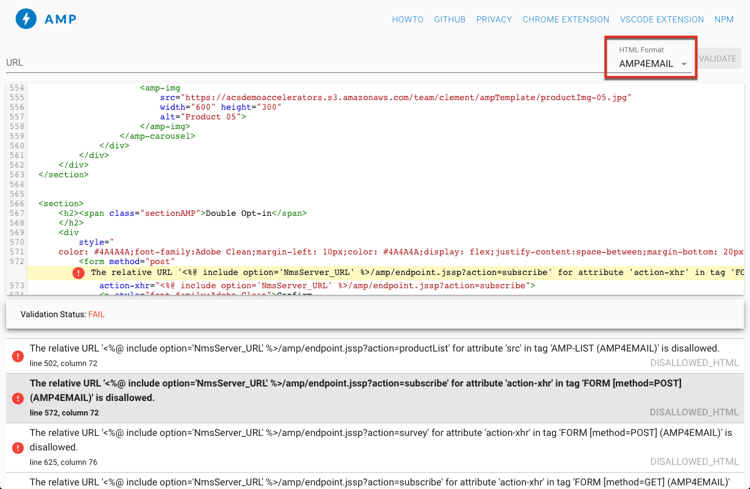
Task: Focus the URL input field
Action: click(x=306, y=63)
